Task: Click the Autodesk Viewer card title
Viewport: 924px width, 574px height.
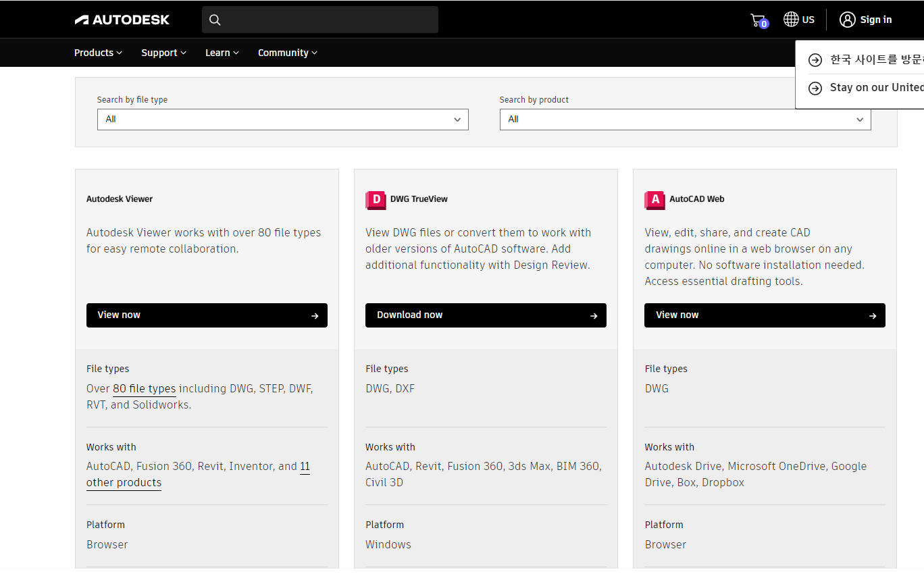Action: coord(120,199)
